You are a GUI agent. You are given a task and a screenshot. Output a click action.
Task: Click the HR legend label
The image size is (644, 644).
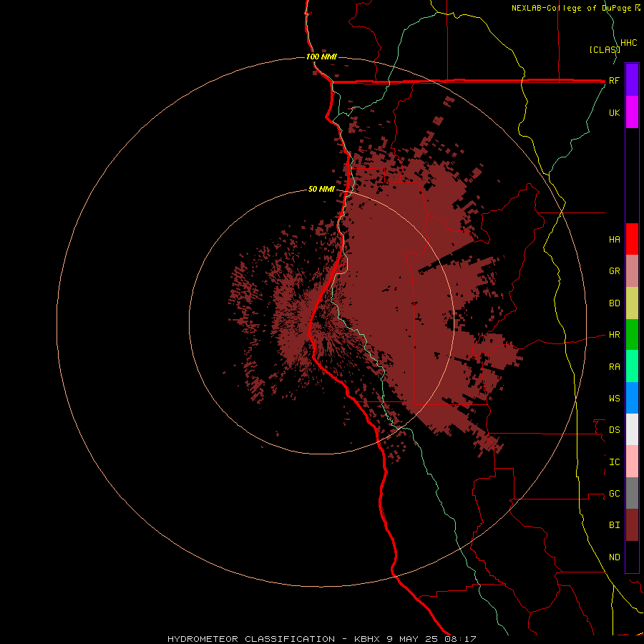pyautogui.click(x=615, y=335)
